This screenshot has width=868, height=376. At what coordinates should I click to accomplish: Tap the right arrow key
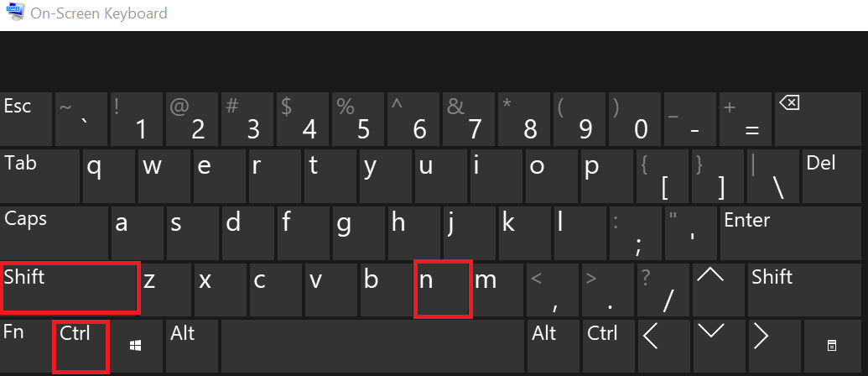pyautogui.click(x=772, y=346)
